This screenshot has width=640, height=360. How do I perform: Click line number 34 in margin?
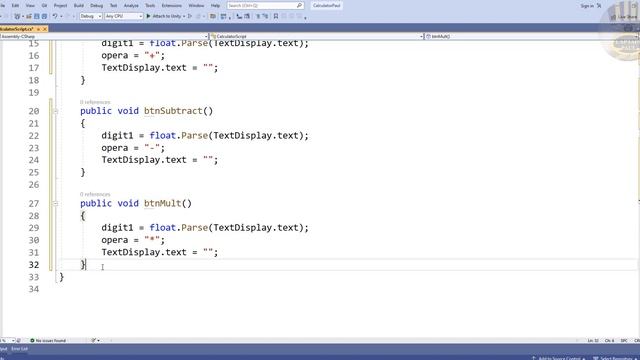click(34, 289)
